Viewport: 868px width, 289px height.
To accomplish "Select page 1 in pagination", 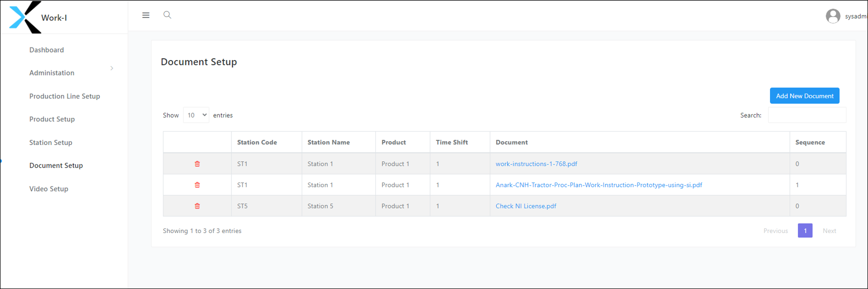I will pos(805,230).
